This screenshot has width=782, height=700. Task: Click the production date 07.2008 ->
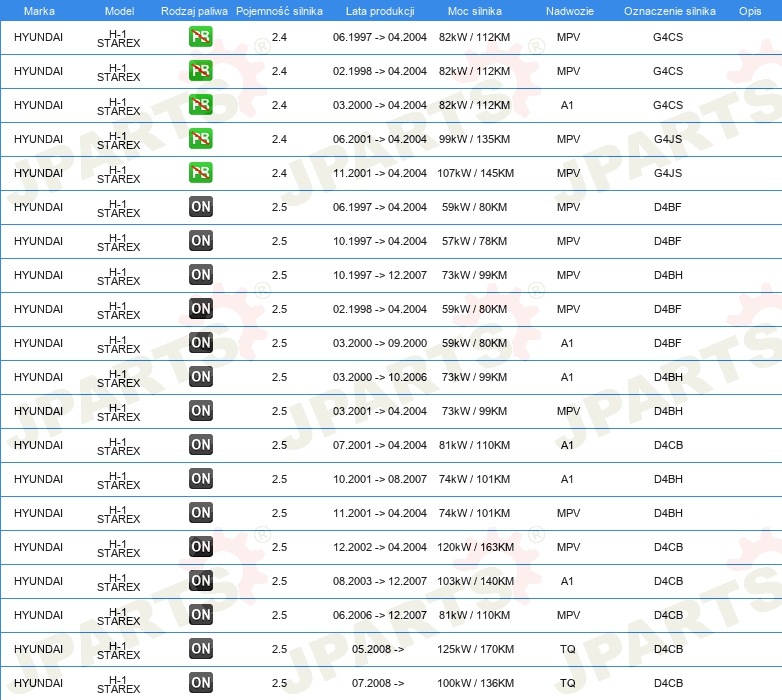(378, 683)
